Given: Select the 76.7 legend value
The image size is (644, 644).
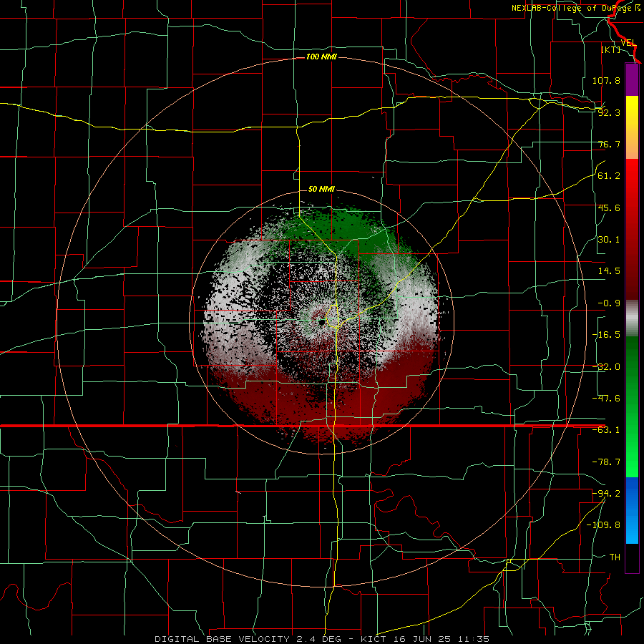Looking at the screenshot, I should [609, 144].
